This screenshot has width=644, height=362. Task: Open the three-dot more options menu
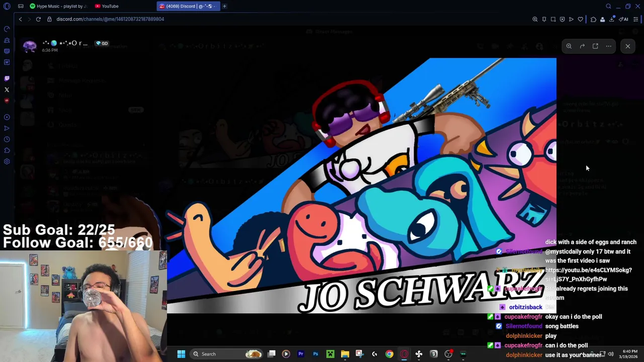click(x=609, y=46)
